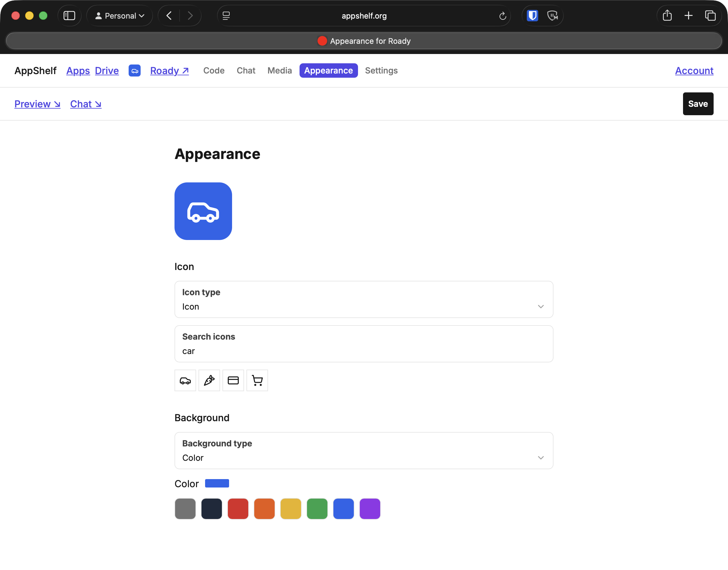The height and width of the screenshot is (570, 728).
Task: Select the car icon result
Action: point(185,380)
